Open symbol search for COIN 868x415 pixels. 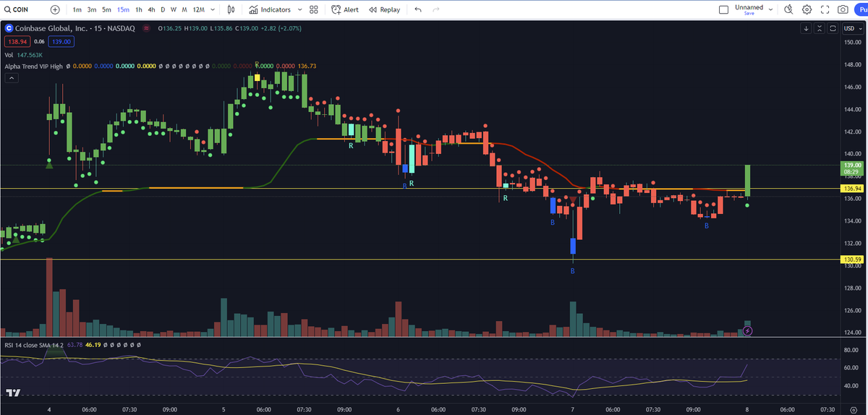pos(16,9)
